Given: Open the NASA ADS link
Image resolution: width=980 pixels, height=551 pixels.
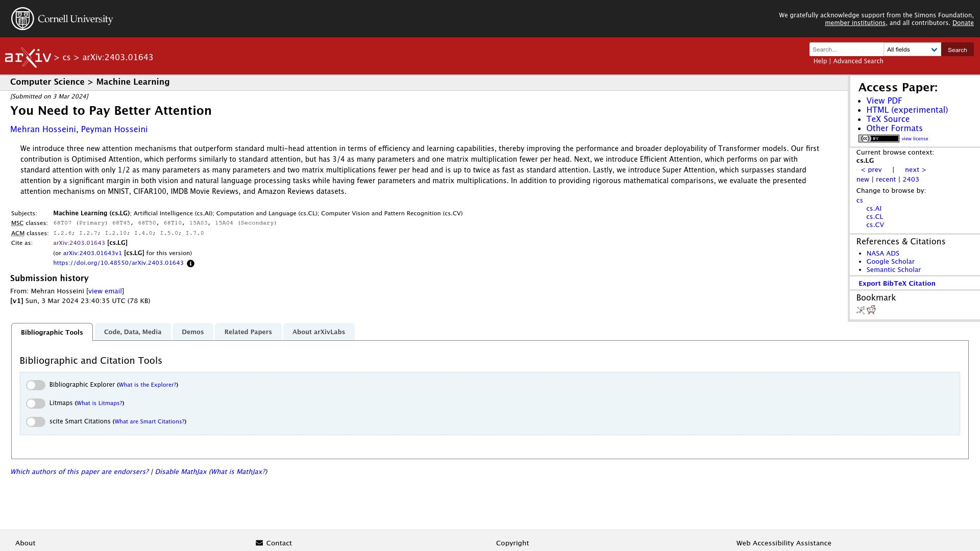Looking at the screenshot, I should (883, 254).
